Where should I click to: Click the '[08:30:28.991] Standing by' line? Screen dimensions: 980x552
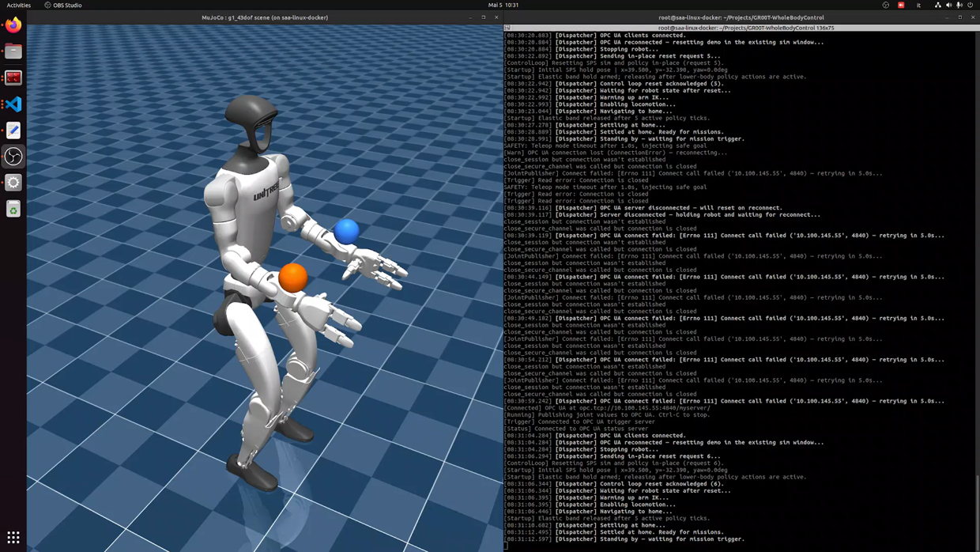click(x=624, y=139)
